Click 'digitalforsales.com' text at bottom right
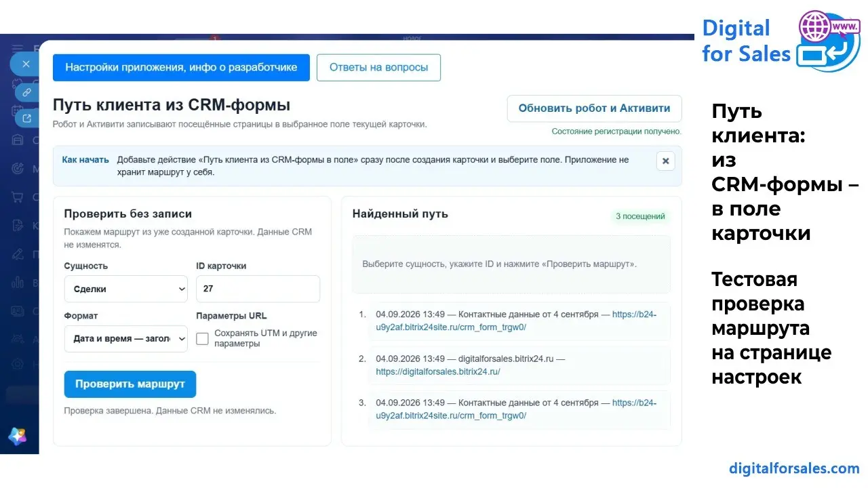This screenshot has width=868, height=488. 794,468
